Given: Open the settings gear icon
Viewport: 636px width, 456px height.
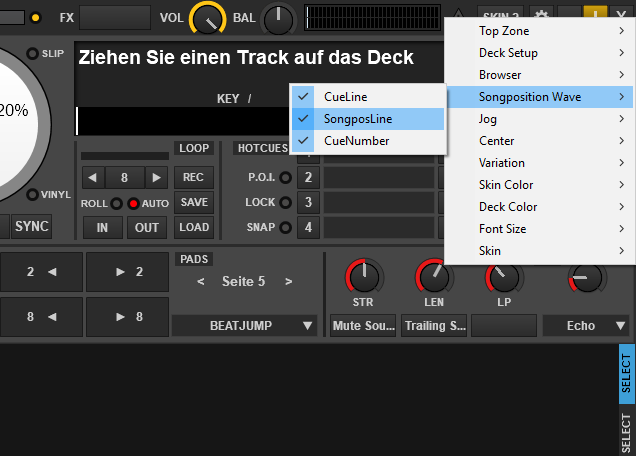Looking at the screenshot, I should 541,14.
